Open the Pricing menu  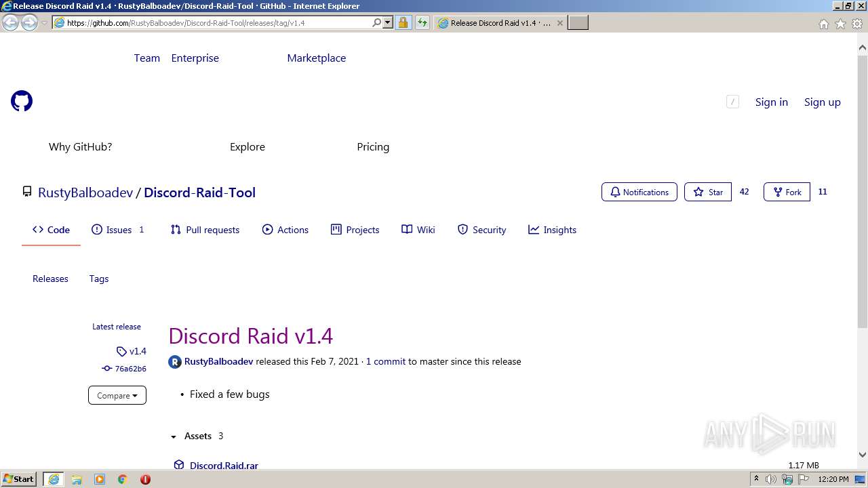[x=373, y=147]
